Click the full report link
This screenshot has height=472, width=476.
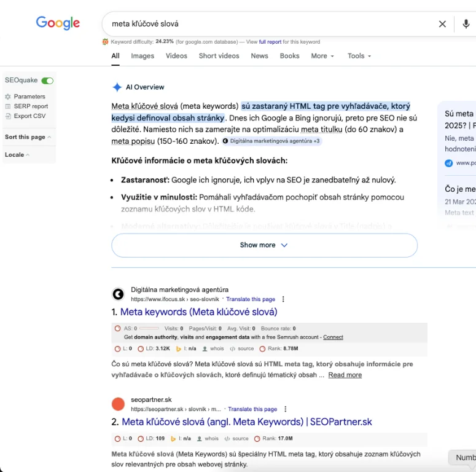pyautogui.click(x=270, y=42)
